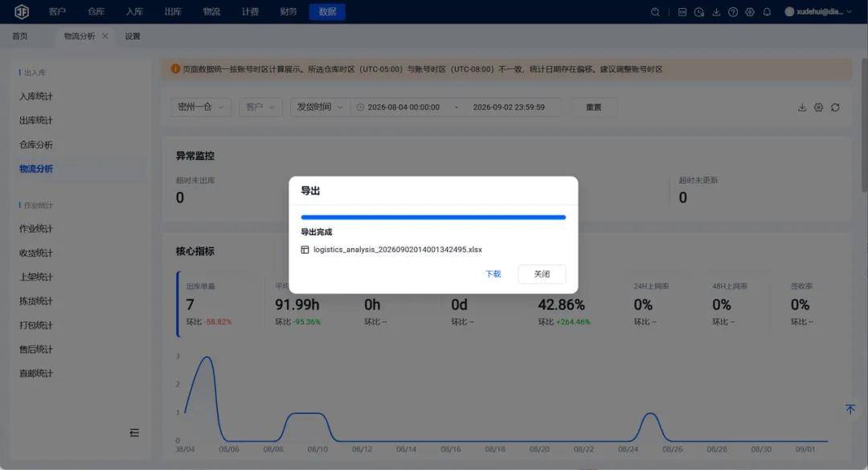868x470 pixels.
Task: Select 物流分析 in the sidebar
Action: (x=36, y=169)
